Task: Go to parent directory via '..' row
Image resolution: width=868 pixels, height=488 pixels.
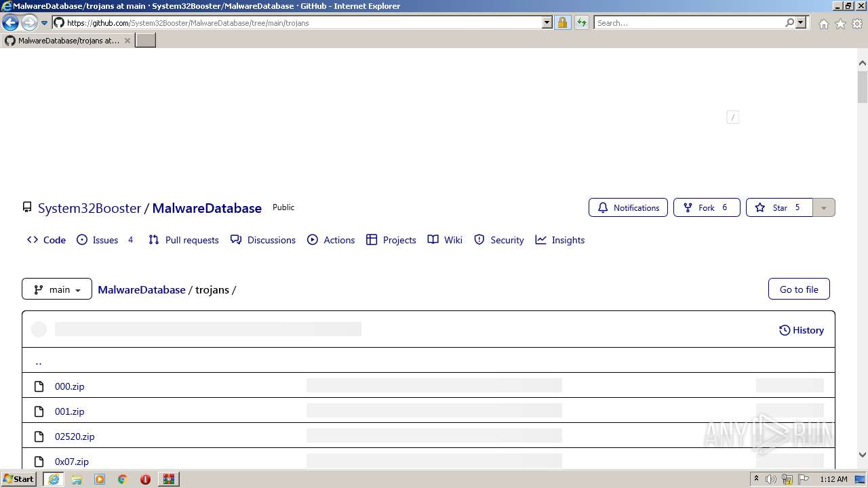Action: tap(428, 361)
